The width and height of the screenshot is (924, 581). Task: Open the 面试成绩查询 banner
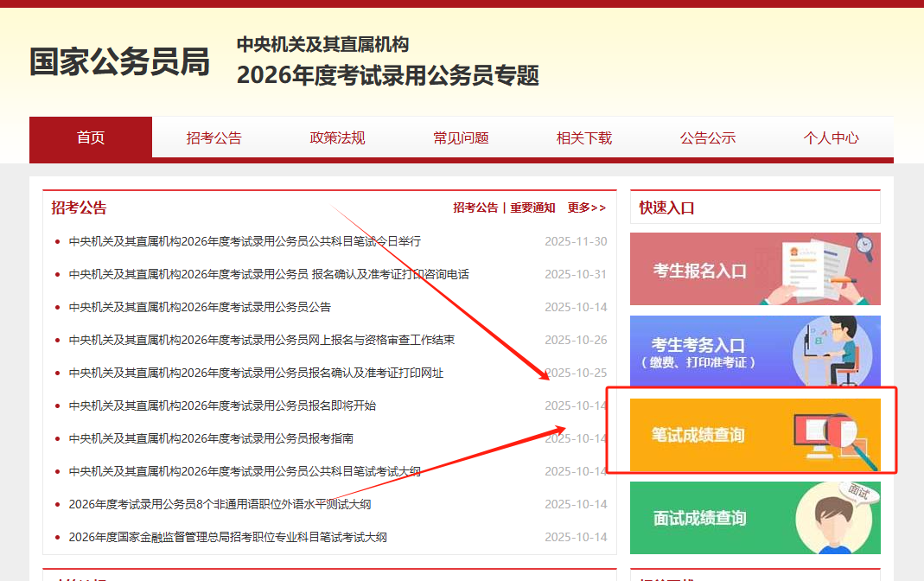point(755,518)
